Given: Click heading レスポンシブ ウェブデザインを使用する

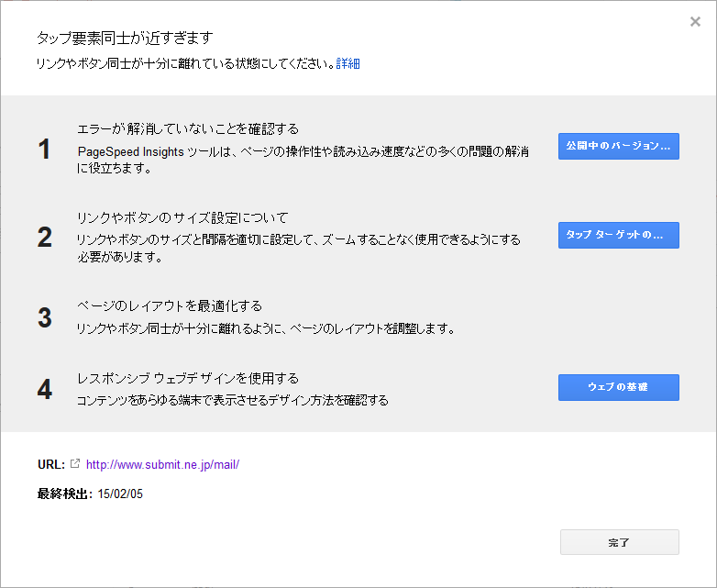Looking at the screenshot, I should point(188,379).
